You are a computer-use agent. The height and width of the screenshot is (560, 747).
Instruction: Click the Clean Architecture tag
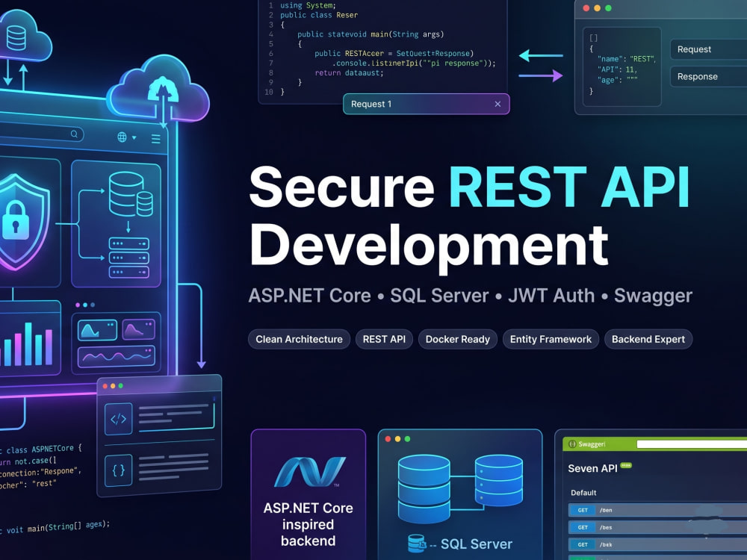[x=300, y=339]
